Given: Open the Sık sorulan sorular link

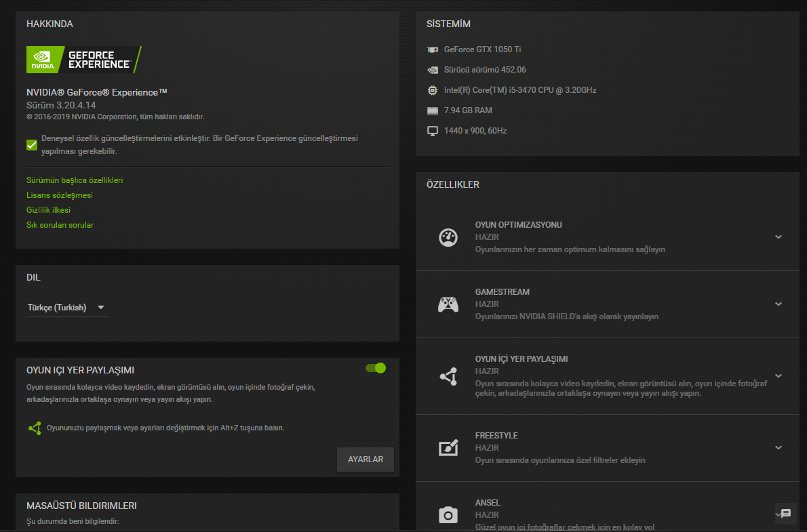Looking at the screenshot, I should (x=60, y=226).
